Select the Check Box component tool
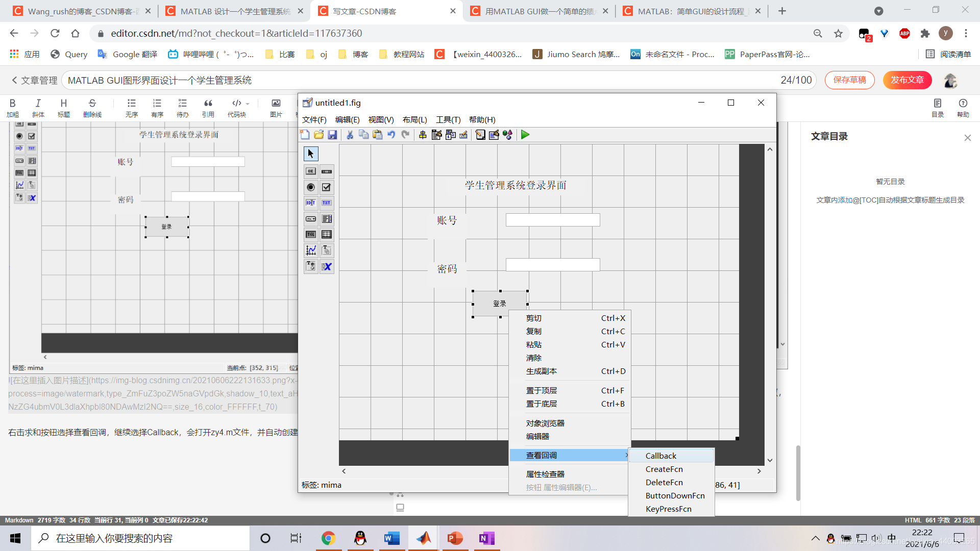This screenshot has height=551, width=980. click(x=327, y=187)
